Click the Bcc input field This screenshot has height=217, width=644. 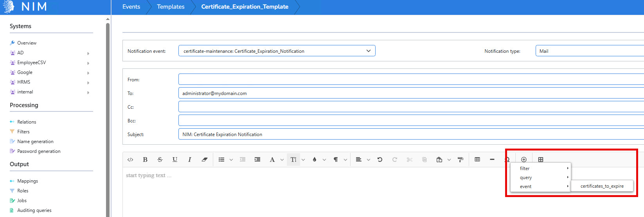411,120
